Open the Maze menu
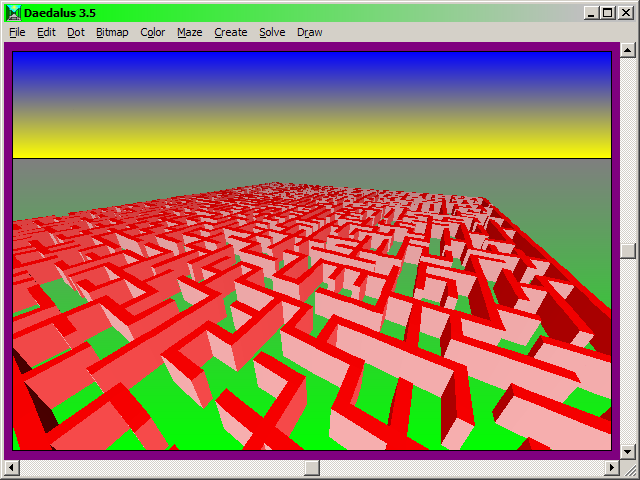 point(190,32)
